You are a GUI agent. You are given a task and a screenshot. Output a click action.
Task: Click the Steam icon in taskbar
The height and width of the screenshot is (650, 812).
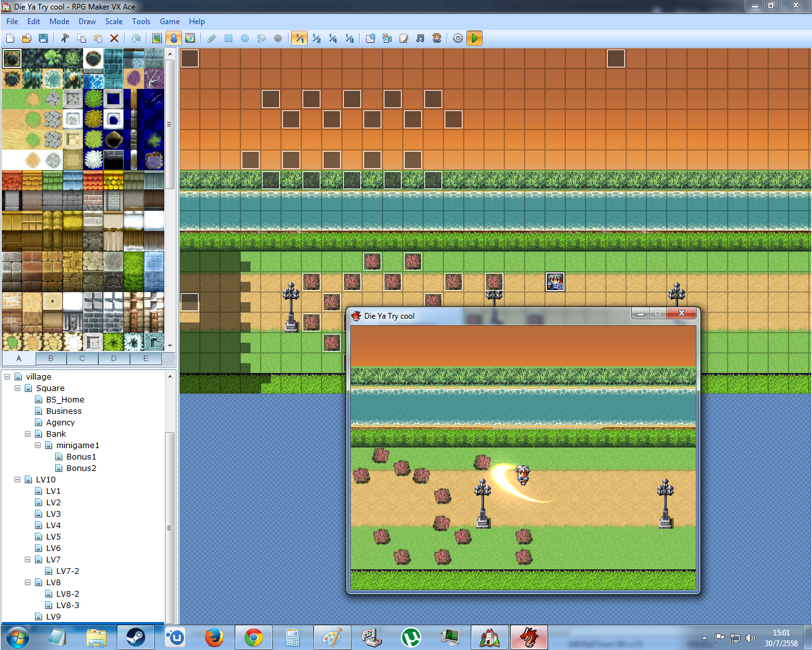[136, 637]
